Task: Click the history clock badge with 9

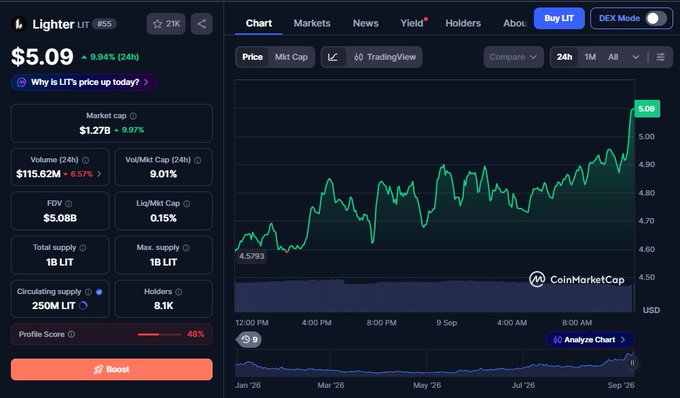Action: pos(249,339)
